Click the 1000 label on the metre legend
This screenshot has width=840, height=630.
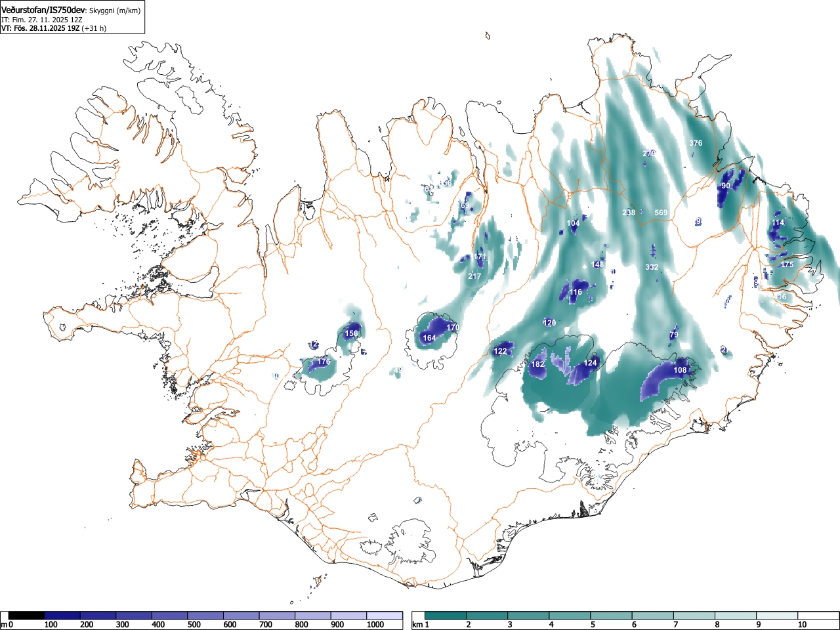[x=375, y=625]
